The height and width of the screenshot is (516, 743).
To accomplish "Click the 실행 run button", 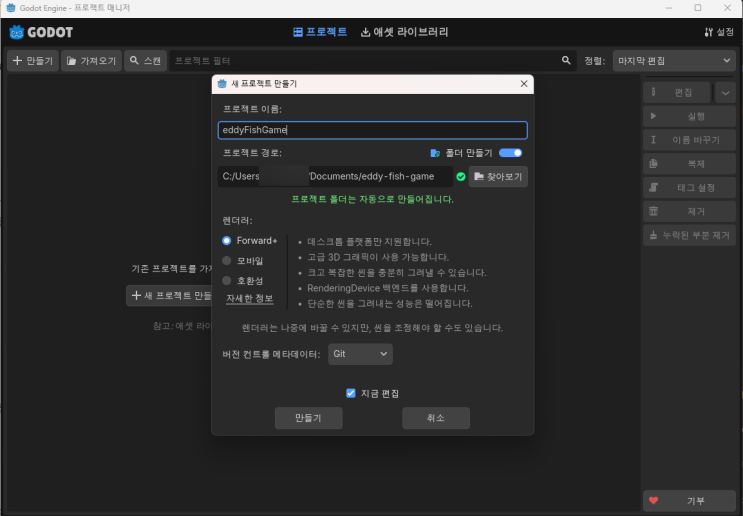I will (x=689, y=116).
